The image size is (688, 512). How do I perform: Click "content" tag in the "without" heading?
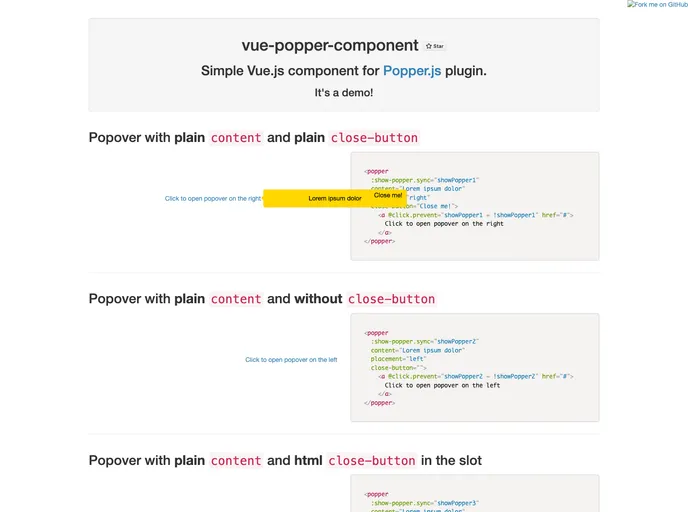click(x=236, y=299)
